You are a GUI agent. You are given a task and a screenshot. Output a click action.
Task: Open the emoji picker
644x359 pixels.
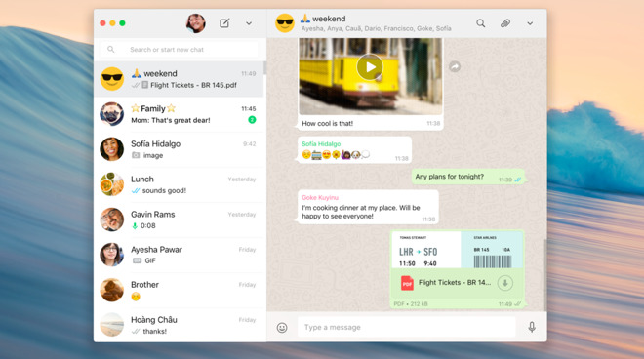[x=282, y=328]
